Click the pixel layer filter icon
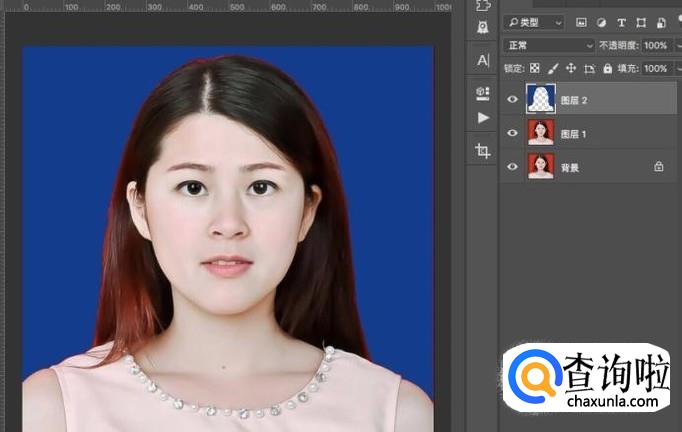Screen dimensions: 682x432 (581, 22)
